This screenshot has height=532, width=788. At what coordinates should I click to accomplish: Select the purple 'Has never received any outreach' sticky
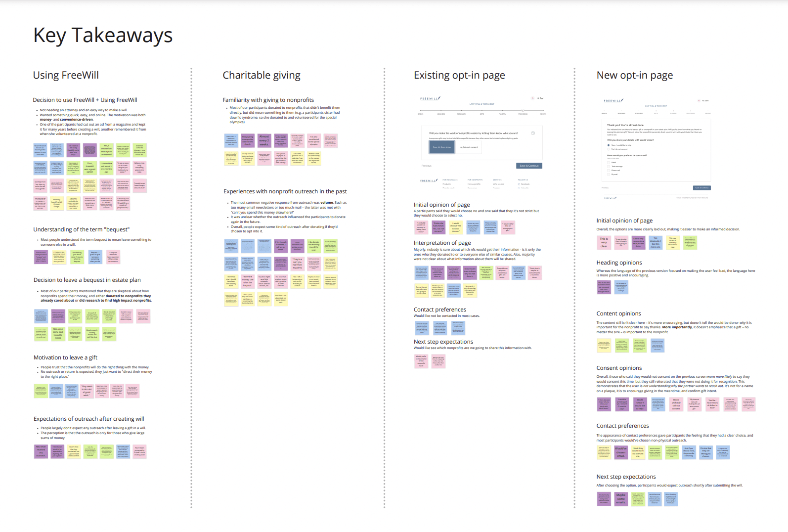coord(41,451)
